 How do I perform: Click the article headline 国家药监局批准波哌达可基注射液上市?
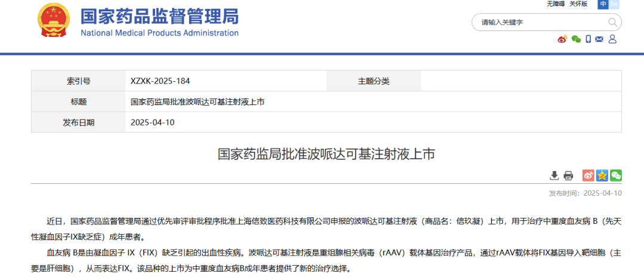[x=326, y=155]
